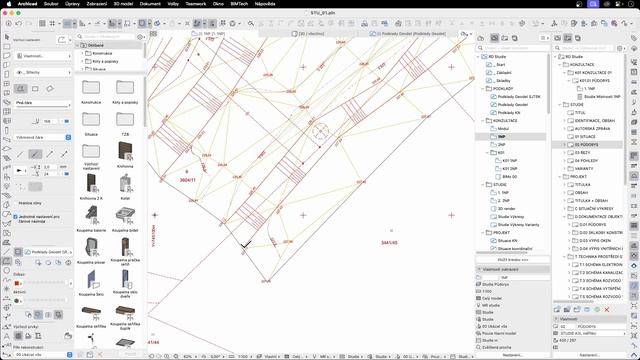Image resolution: width=640 pixels, height=360 pixels.
Task: Toggle the fourth cover fill option icon
Action: (x=58, y=315)
